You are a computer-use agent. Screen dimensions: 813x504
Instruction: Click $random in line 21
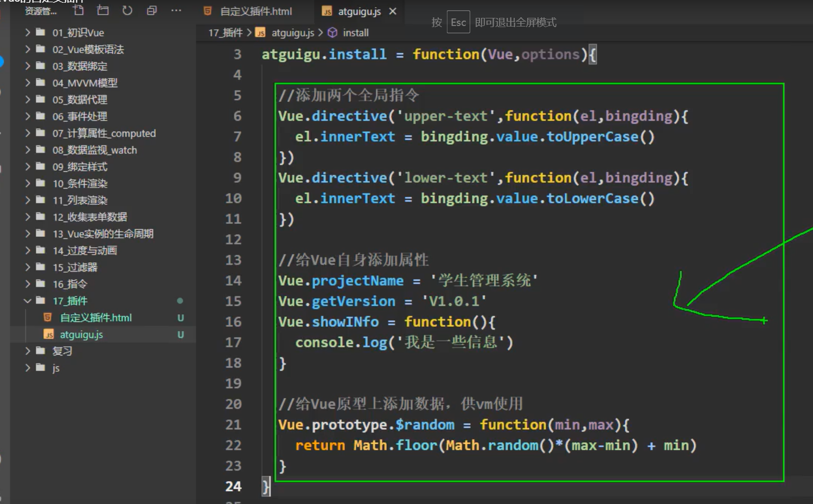(425, 425)
